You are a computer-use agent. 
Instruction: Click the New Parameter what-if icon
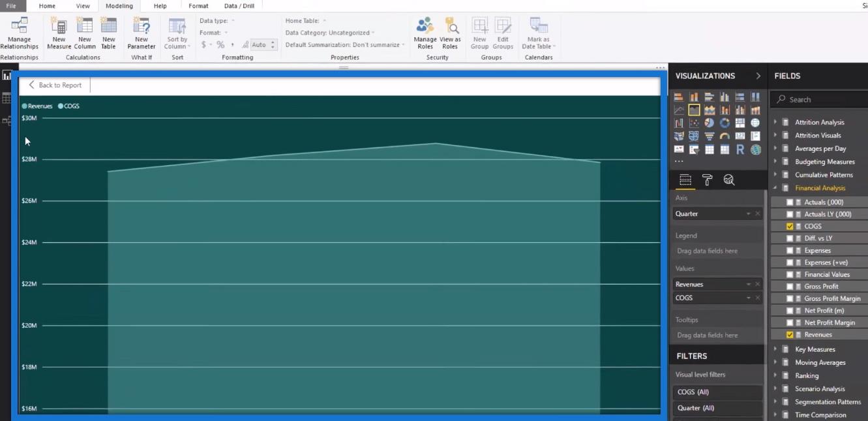[142, 33]
